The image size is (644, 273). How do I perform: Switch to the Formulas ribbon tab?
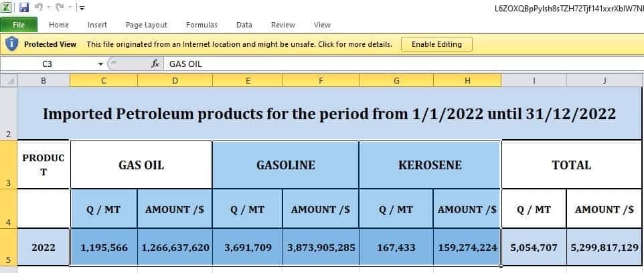pyautogui.click(x=202, y=25)
